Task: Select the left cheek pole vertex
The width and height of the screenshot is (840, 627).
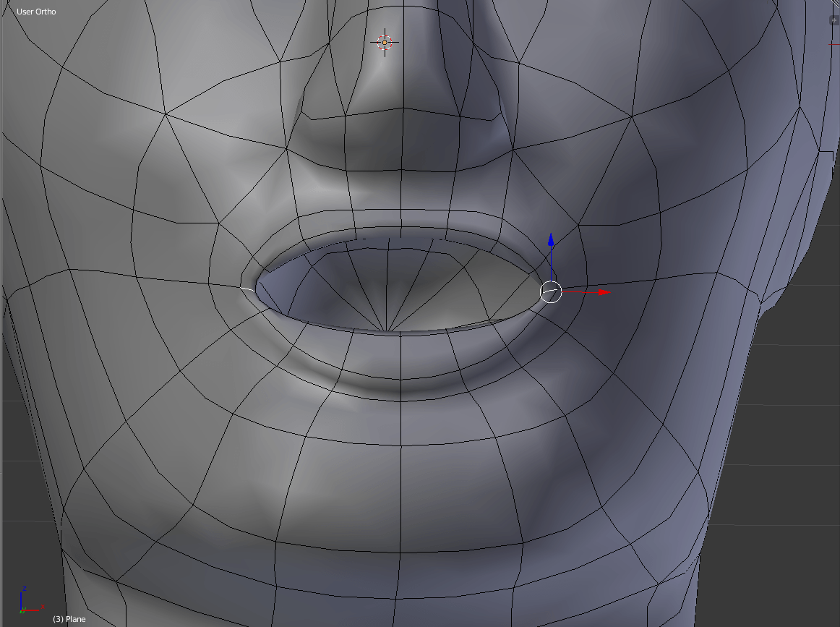Action: click(x=166, y=113)
